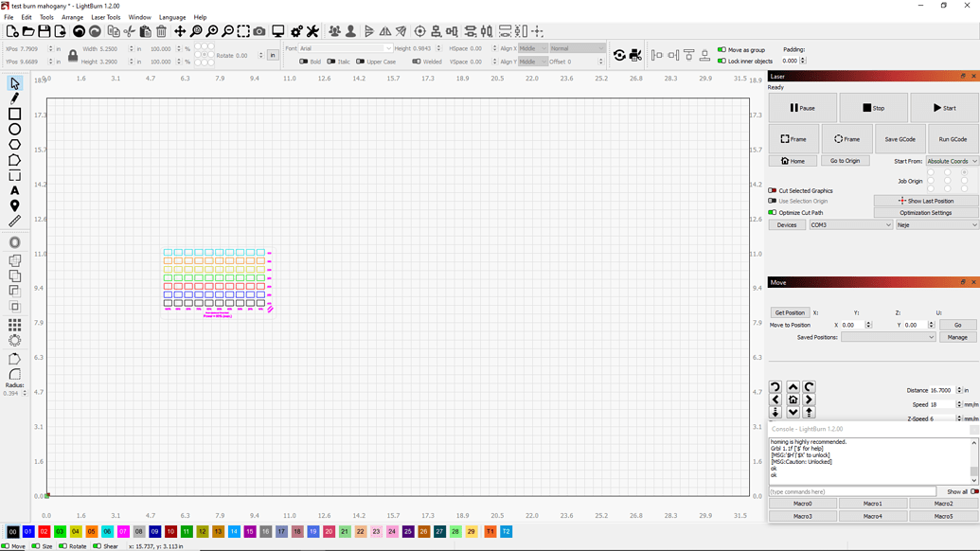Toggle Cut Selected Graphics on

pyautogui.click(x=775, y=190)
